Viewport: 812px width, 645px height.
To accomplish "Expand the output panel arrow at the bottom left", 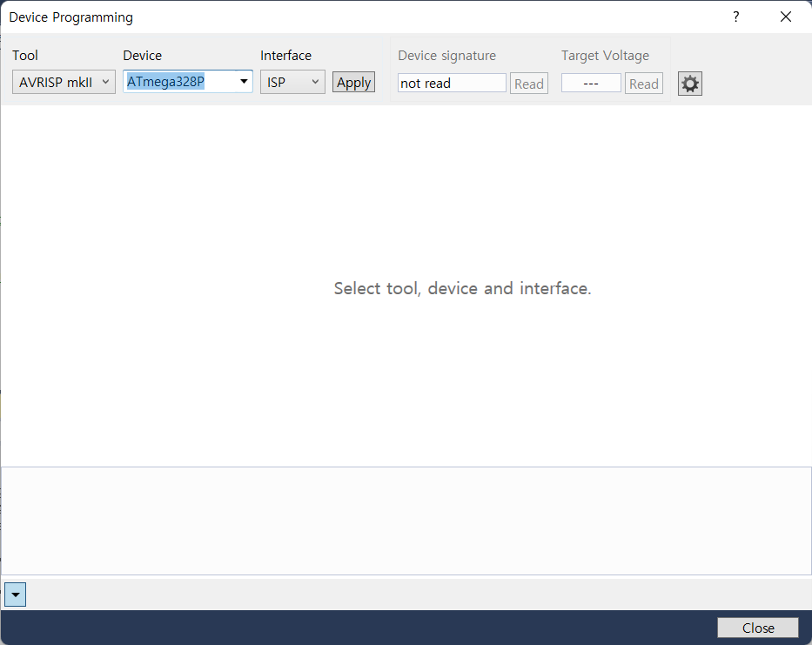I will [x=16, y=595].
